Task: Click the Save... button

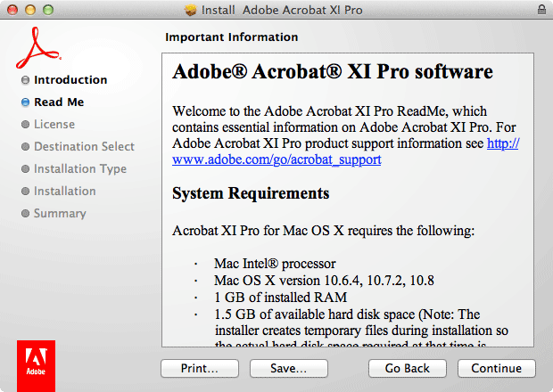Action: pos(288,369)
